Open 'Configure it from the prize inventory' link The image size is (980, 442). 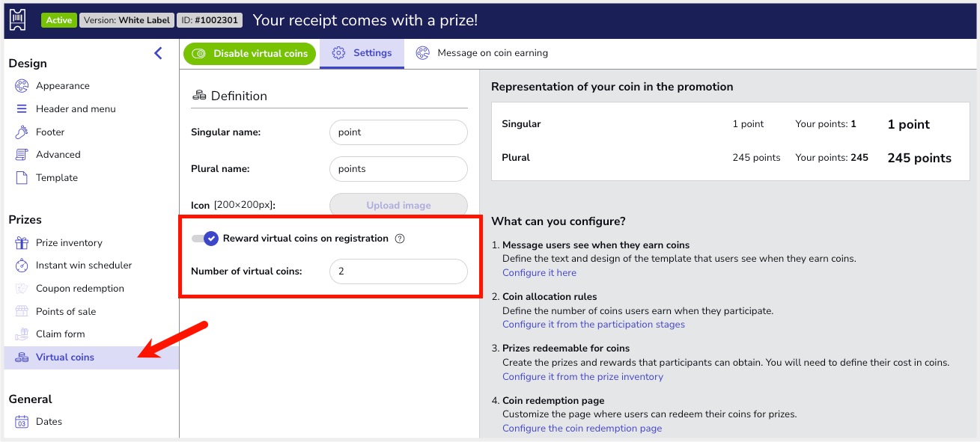[x=582, y=377]
